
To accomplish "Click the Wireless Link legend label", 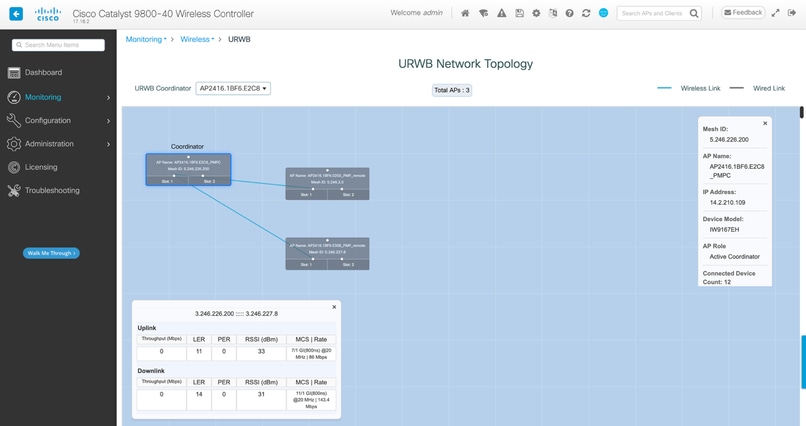I will pos(700,88).
